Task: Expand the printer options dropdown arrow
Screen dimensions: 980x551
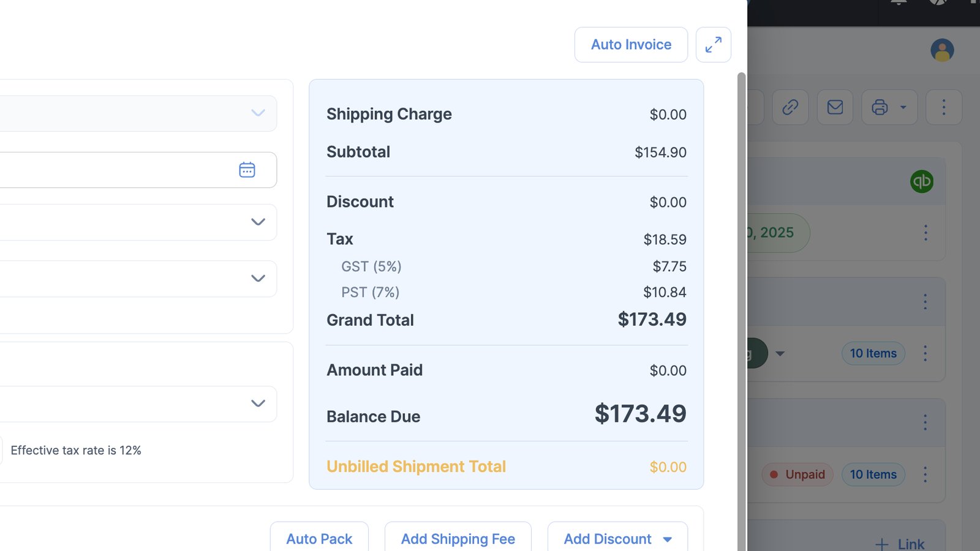Action: coord(903,107)
